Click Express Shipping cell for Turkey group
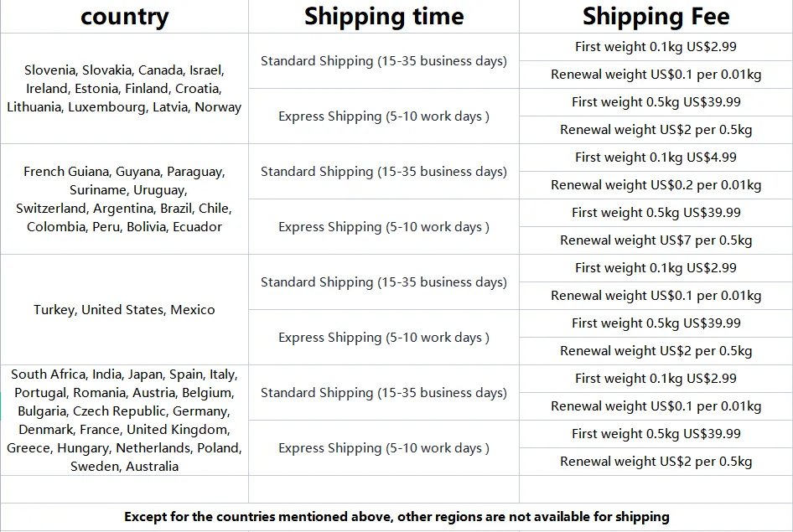The width and height of the screenshot is (793, 532). 384,338
